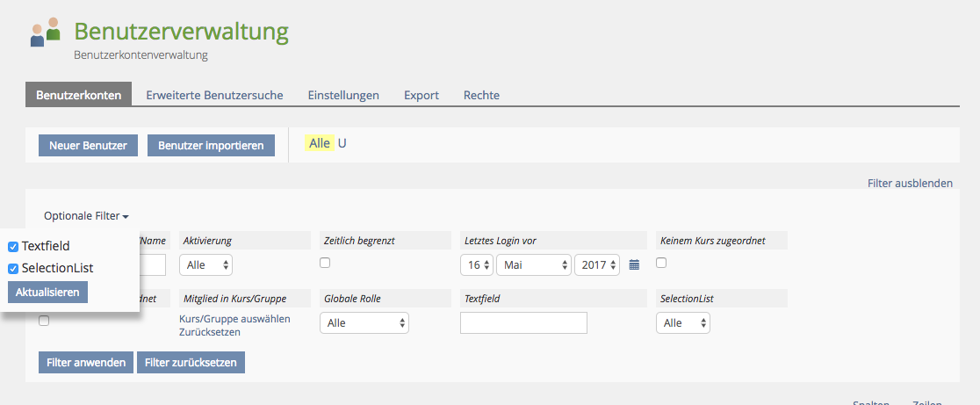Screen dimensions: 980x405
Task: Open the year dropdown showing 2017
Action: click(597, 264)
